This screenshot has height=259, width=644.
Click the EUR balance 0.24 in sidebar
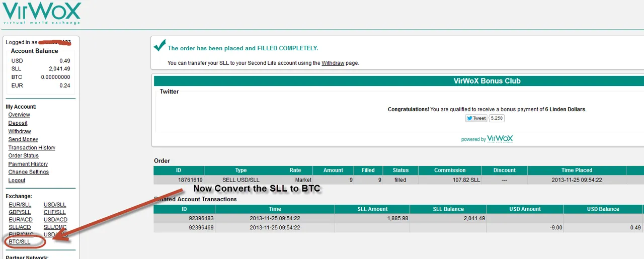(64, 85)
